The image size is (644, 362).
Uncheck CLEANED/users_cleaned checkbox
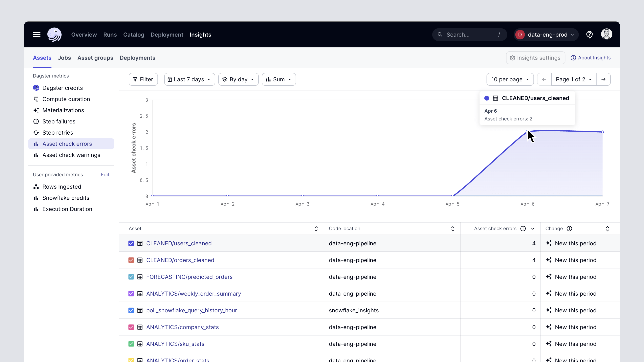131,243
